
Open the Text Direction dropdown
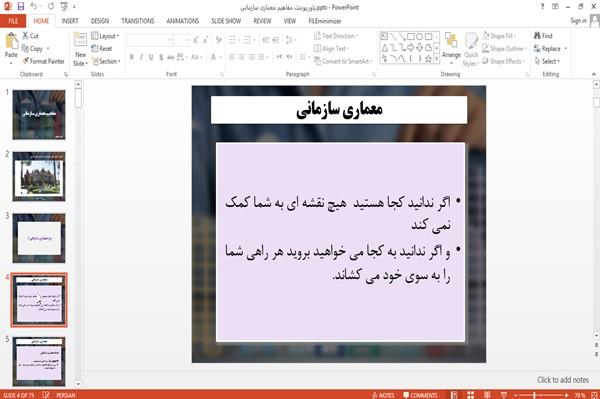[336, 36]
